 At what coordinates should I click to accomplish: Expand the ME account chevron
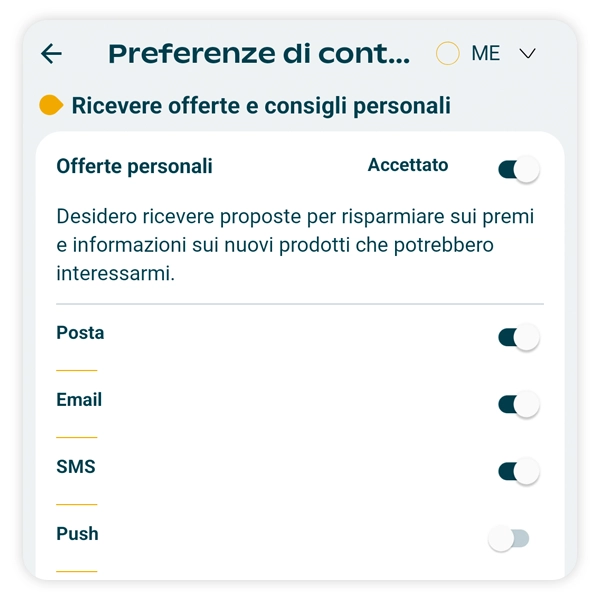click(528, 54)
